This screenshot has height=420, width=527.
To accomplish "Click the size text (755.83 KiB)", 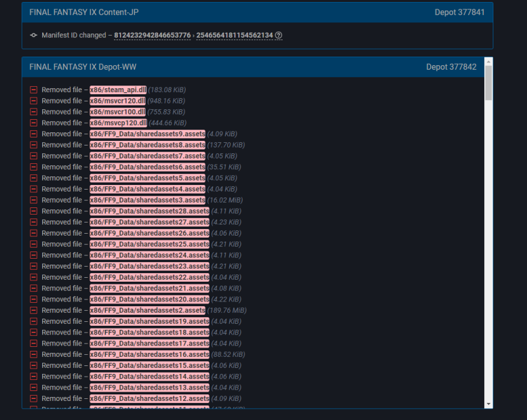I will click(x=166, y=112).
